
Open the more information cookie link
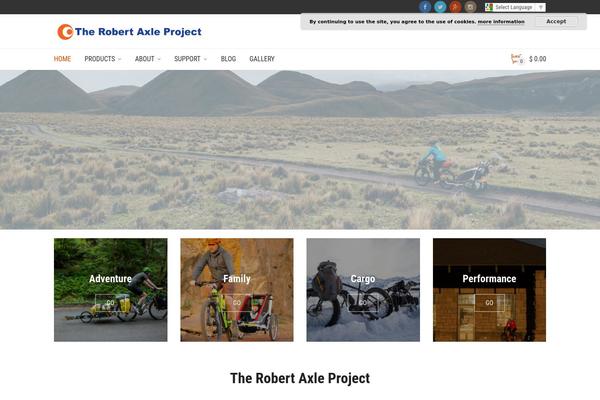(501, 22)
